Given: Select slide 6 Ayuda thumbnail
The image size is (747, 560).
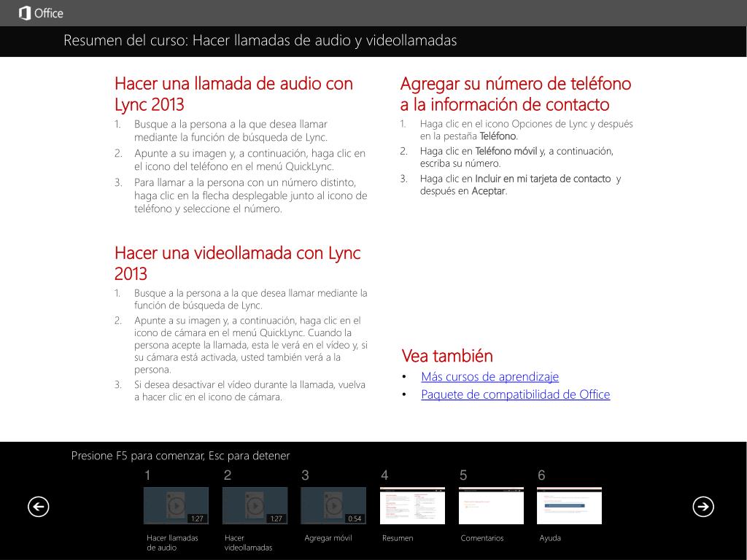Looking at the screenshot, I should pyautogui.click(x=569, y=505).
